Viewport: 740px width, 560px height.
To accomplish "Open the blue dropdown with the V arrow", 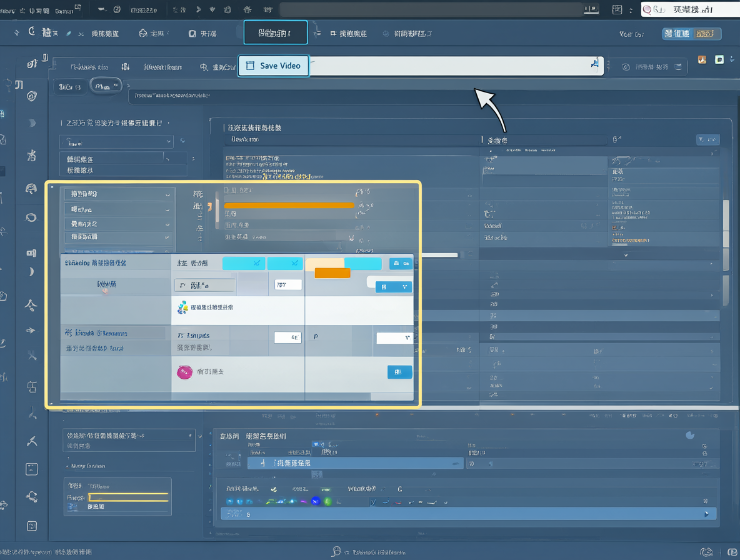I will 394,287.
